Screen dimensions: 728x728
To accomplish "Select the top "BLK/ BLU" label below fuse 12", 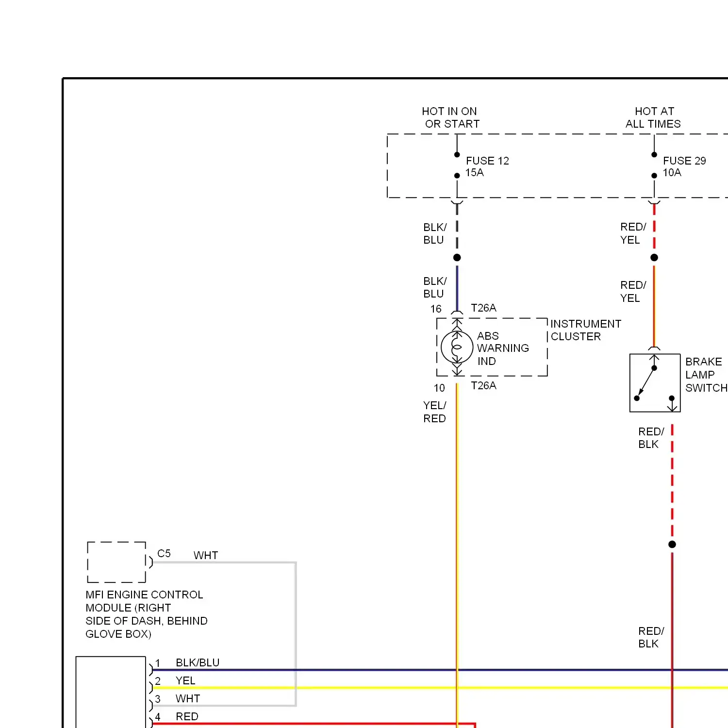I will [x=435, y=233].
